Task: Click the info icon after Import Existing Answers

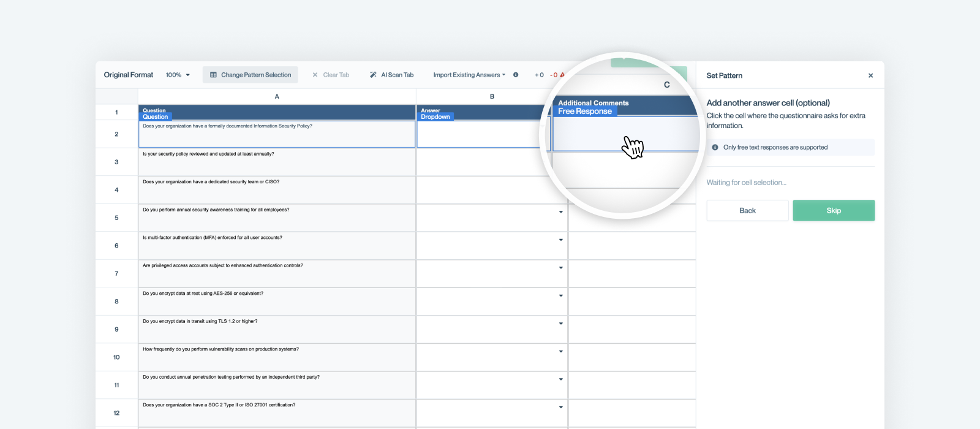Action: tap(516, 75)
